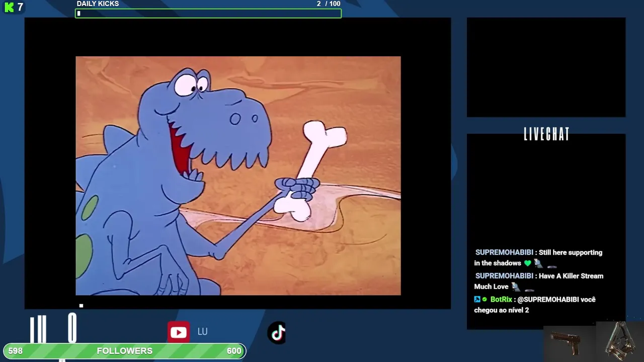Click SUPREMOHABIBI in the 'Have A Killer Stream' message

click(504, 276)
